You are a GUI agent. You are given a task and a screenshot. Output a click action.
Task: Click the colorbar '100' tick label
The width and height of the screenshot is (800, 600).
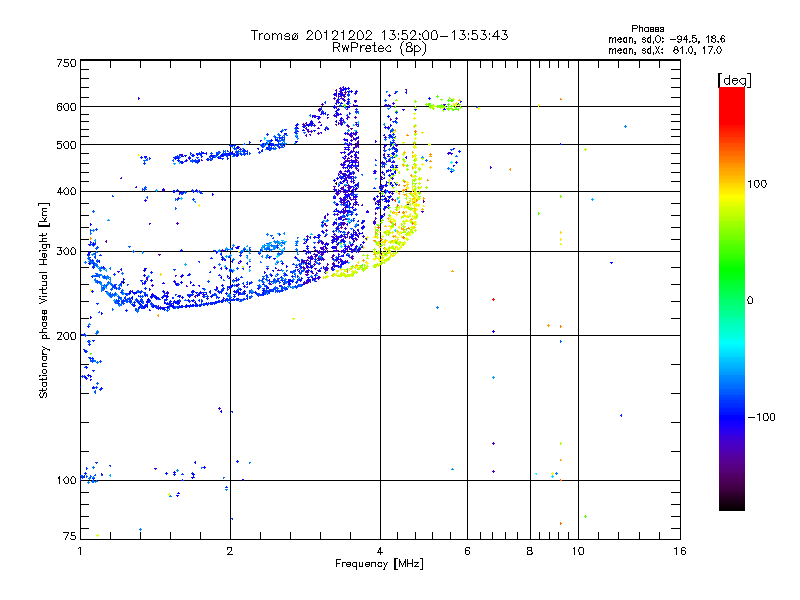[757, 184]
